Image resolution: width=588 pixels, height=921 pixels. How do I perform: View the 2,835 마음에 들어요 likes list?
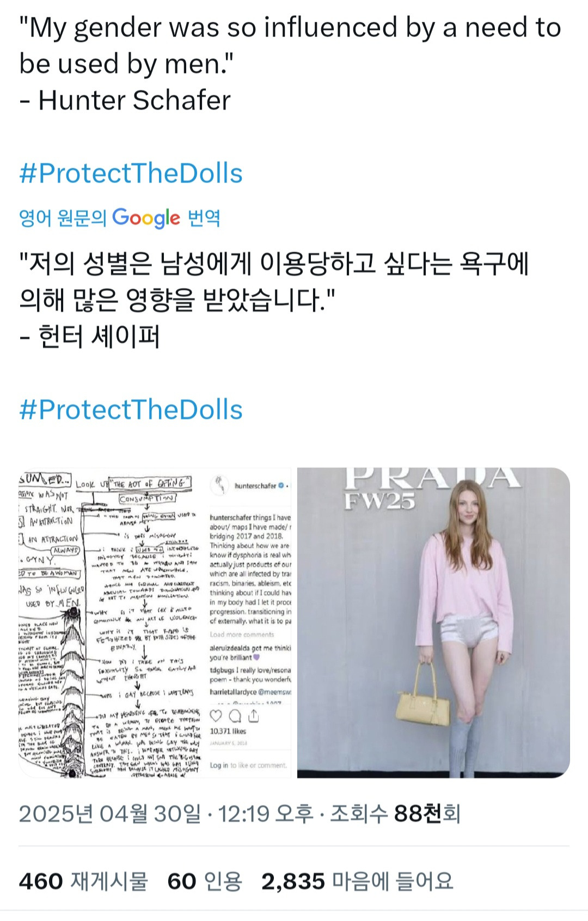(x=357, y=881)
